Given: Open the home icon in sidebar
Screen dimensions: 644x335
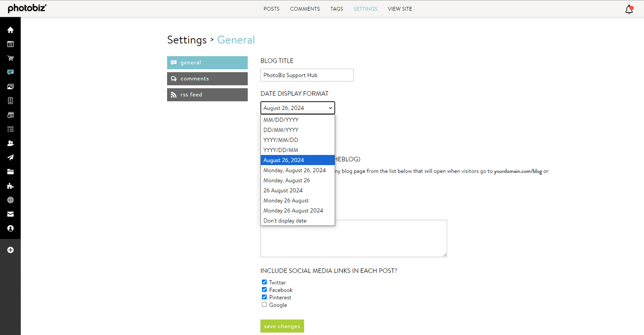Looking at the screenshot, I should [10, 30].
